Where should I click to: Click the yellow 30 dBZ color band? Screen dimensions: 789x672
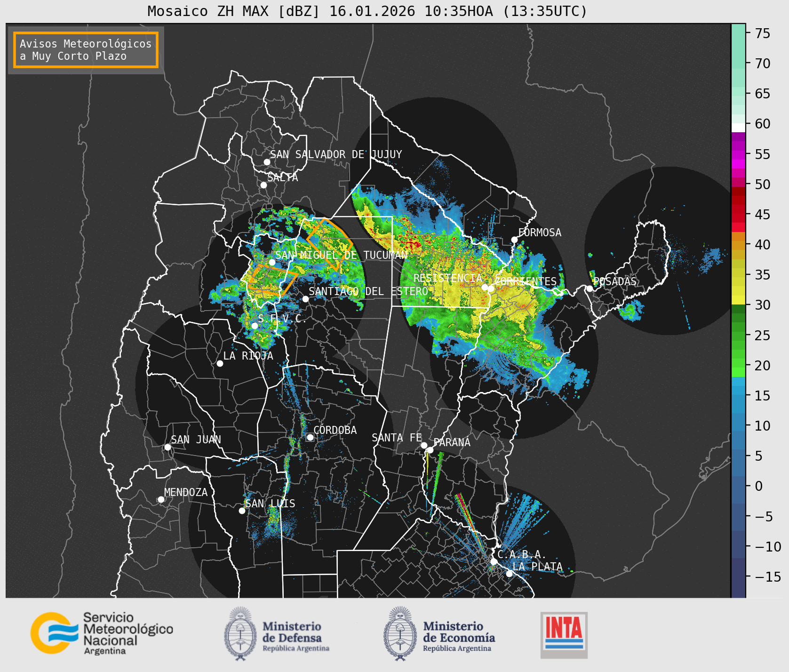(x=738, y=300)
